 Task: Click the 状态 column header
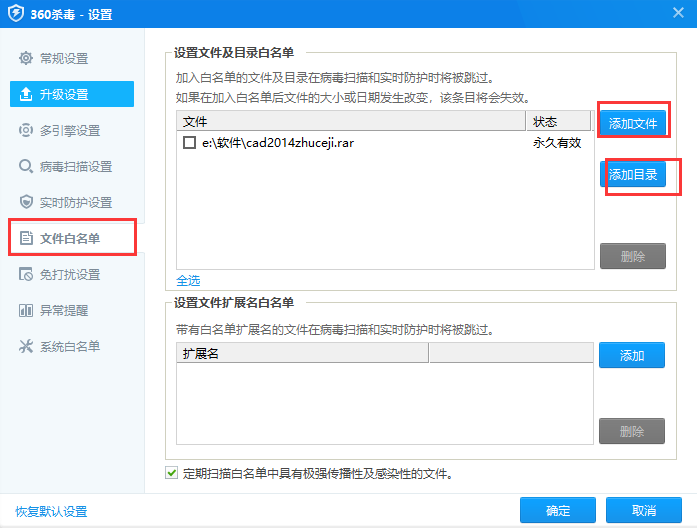click(x=545, y=121)
